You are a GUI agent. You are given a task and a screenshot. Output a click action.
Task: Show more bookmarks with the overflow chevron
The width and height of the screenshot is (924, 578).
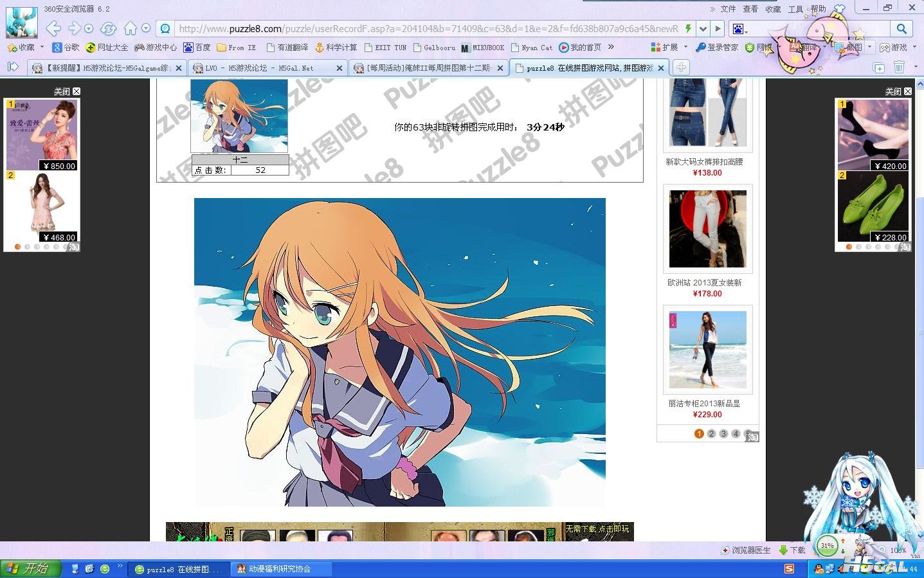(x=611, y=47)
